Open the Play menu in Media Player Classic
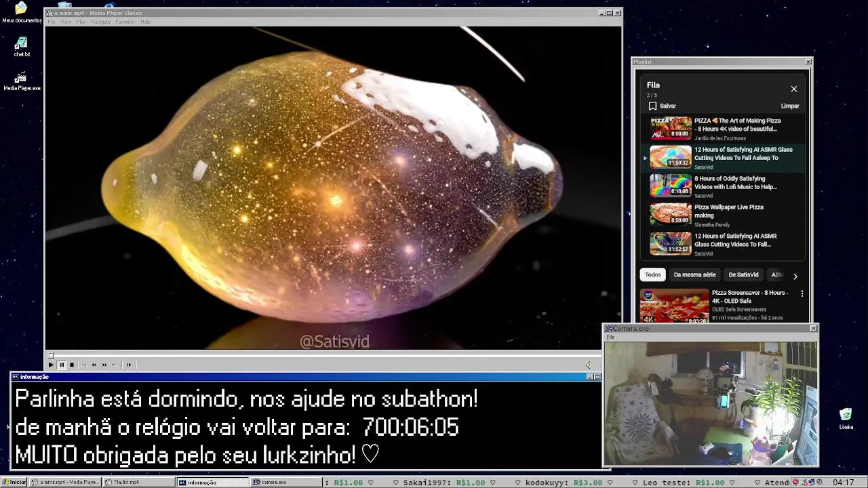 [81, 22]
